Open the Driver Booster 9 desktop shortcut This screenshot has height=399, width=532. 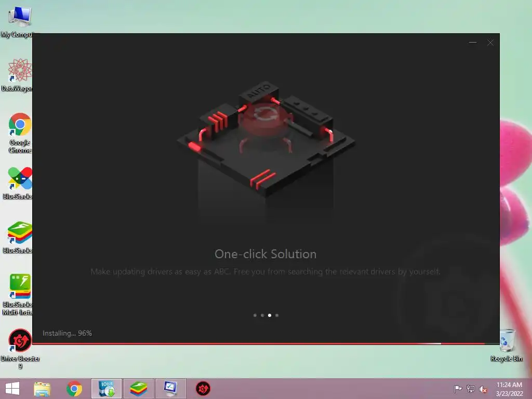20,349
